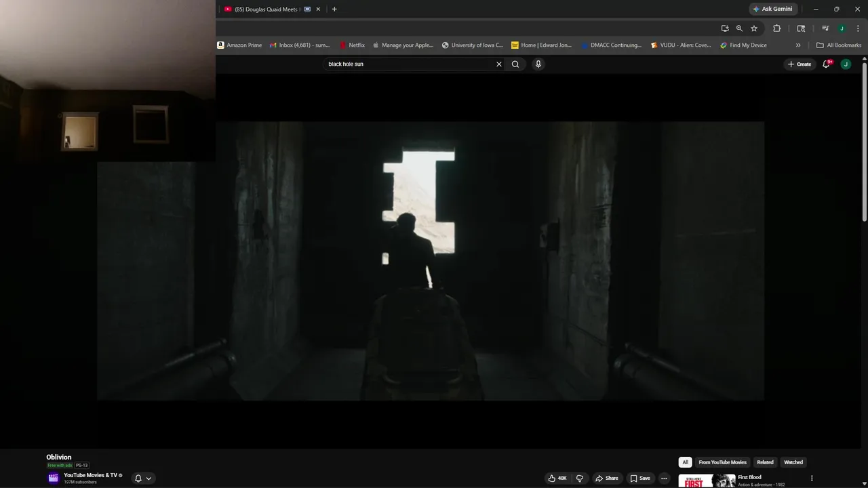Bookmark this page with star icon
The image size is (868, 488).
coord(754,28)
